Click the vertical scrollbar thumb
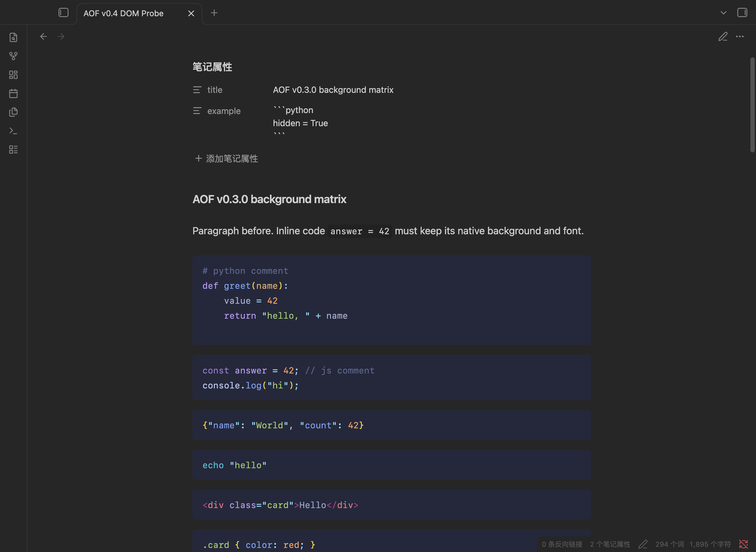This screenshot has height=552, width=756. click(752, 105)
